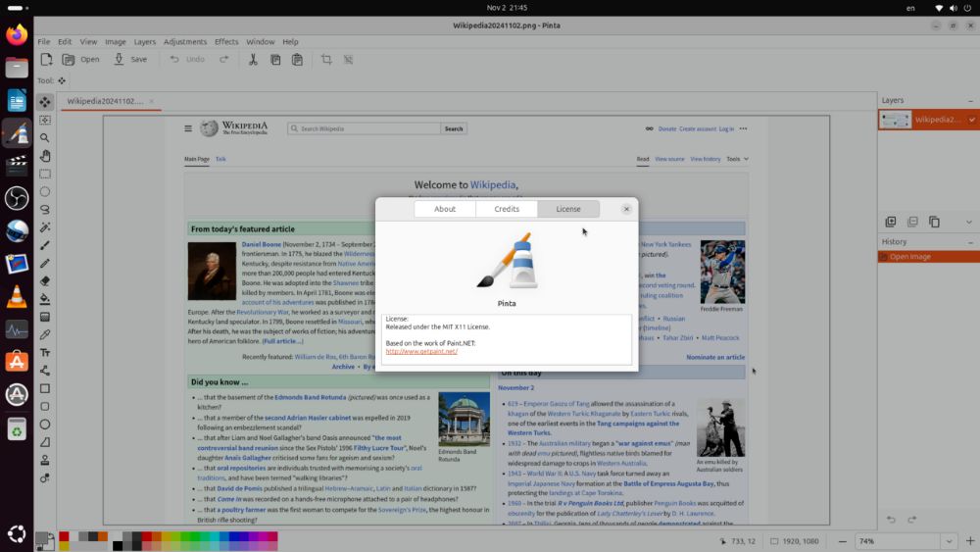Collapse the Layers panel
This screenshot has height=552, width=980.
(970, 101)
